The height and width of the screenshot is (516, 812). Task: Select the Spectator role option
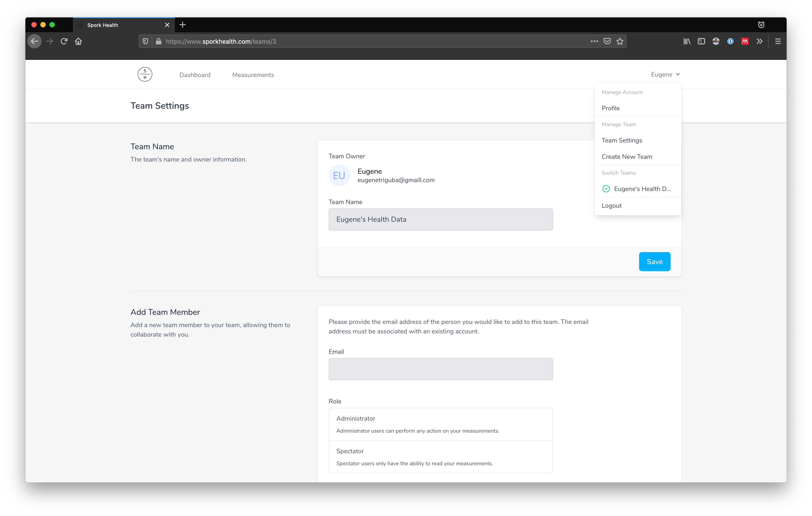point(440,457)
